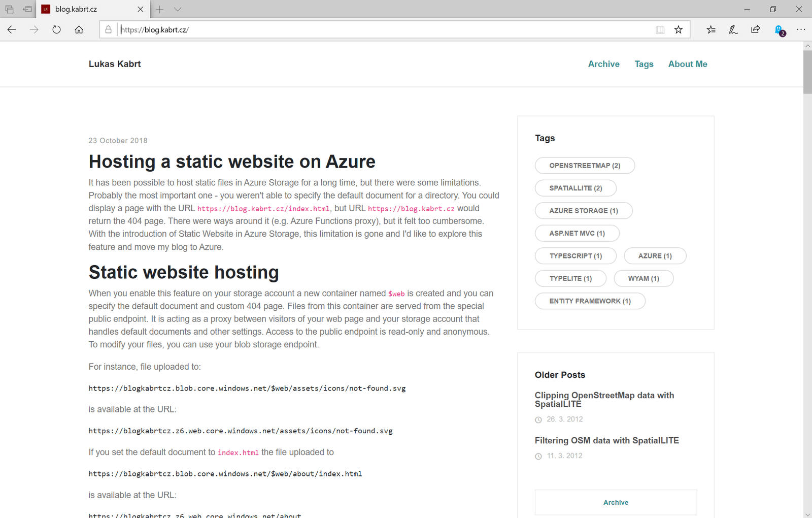The image size is (812, 518).
Task: Click the inline 'index.html' code text
Action: 238,452
